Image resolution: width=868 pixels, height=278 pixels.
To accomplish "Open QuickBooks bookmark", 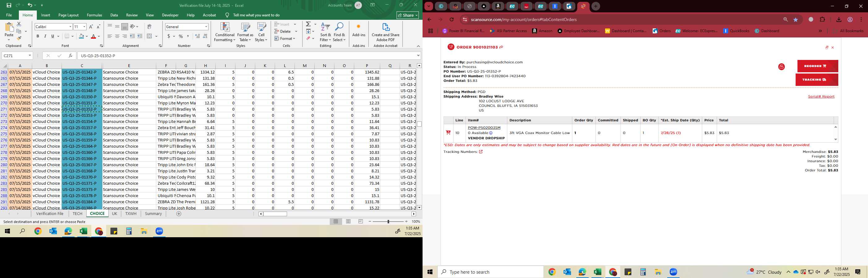I will point(736,31).
